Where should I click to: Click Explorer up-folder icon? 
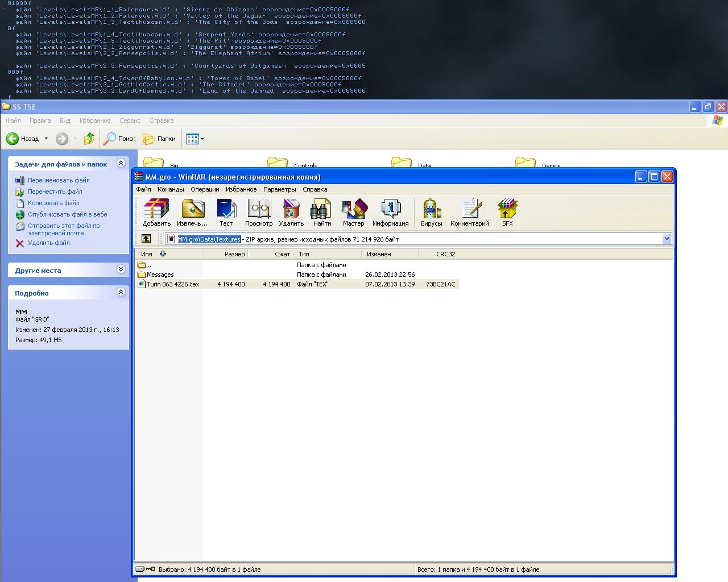[89, 138]
